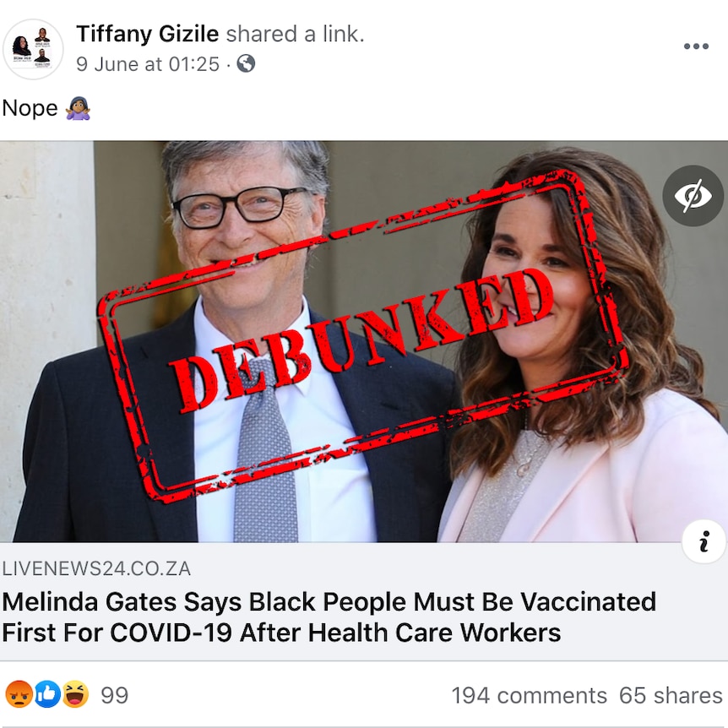Click the 'shared a link.' text

click(295, 34)
